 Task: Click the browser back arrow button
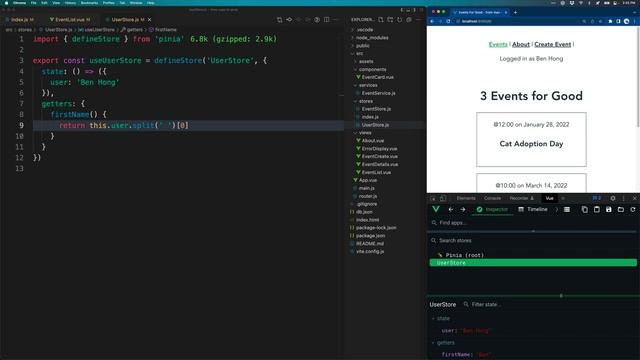coord(432,21)
